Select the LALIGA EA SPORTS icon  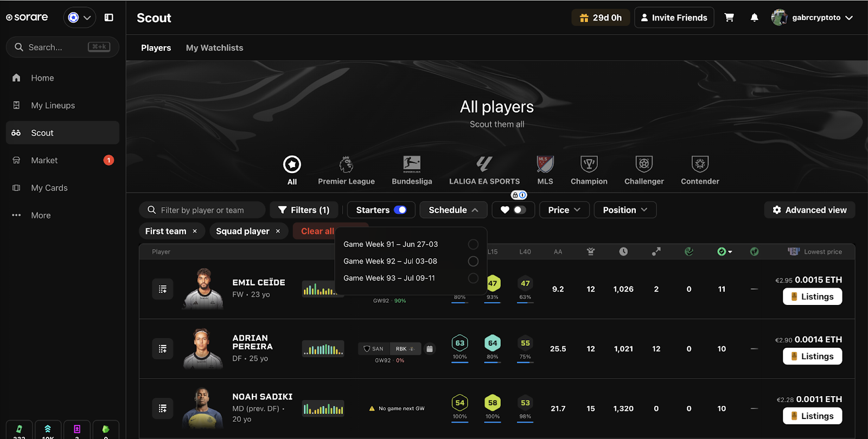click(484, 164)
